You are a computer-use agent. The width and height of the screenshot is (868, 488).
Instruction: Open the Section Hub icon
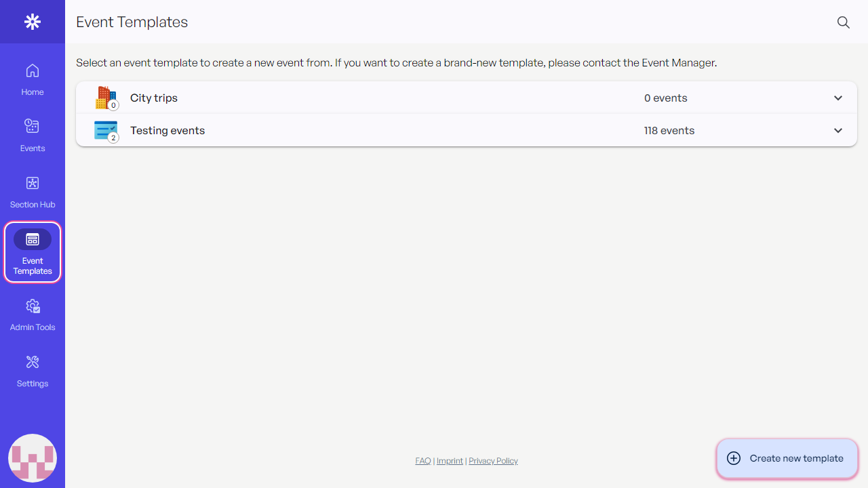click(33, 183)
